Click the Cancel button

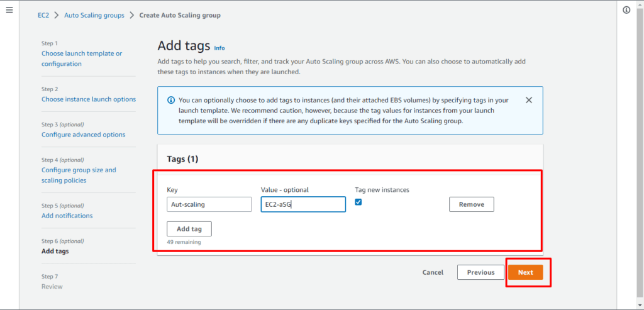click(x=433, y=272)
